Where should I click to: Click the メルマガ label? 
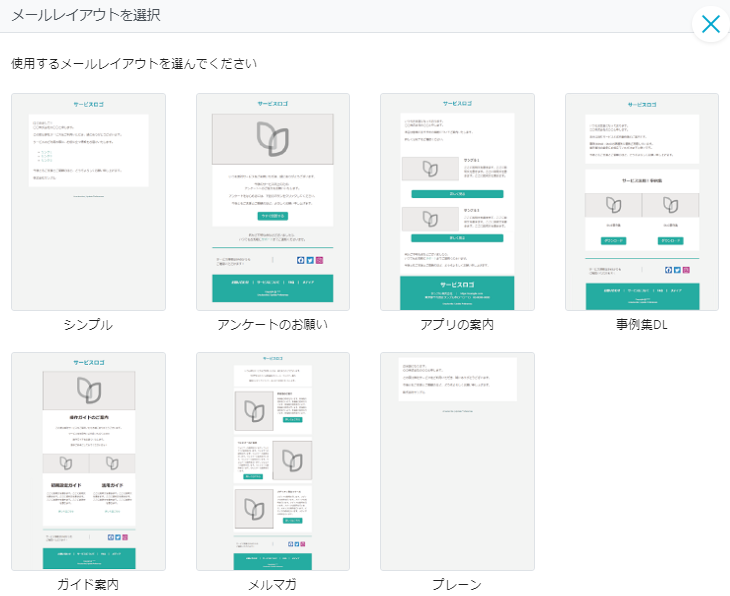[x=273, y=584]
